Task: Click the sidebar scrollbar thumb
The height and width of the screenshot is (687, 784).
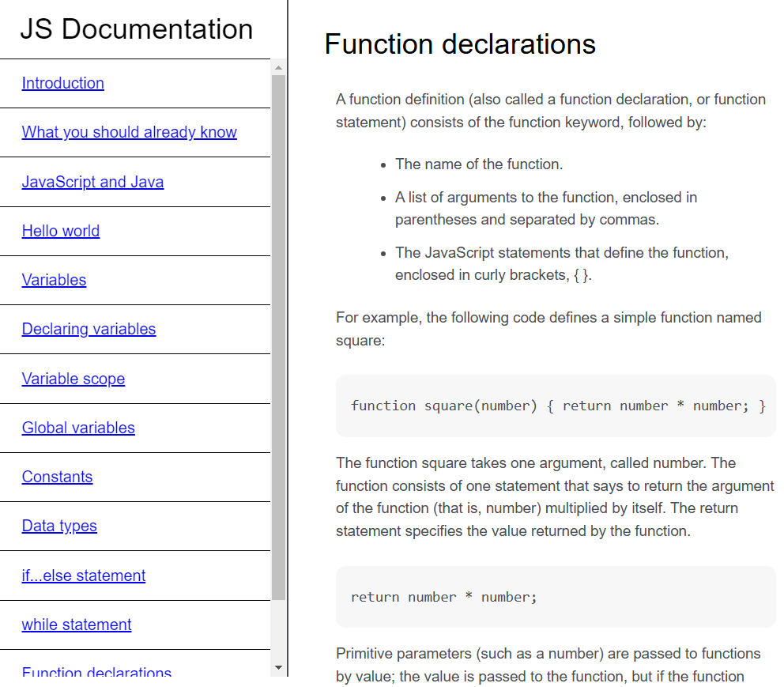Action: click(x=278, y=332)
